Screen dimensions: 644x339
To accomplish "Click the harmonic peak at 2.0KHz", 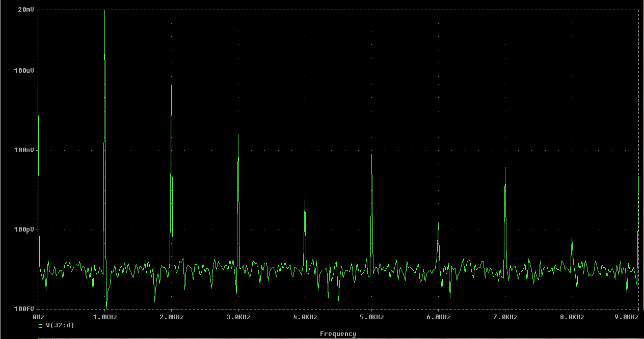I will coord(171,86).
